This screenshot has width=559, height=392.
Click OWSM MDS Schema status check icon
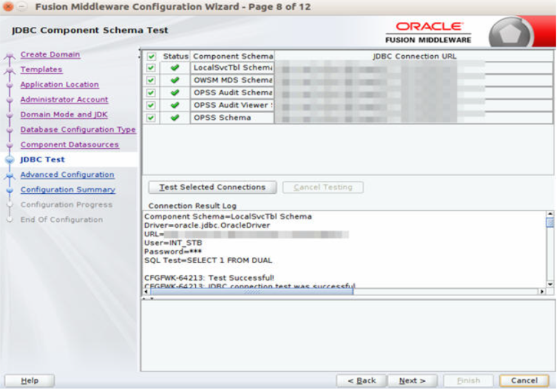pyautogui.click(x=174, y=79)
